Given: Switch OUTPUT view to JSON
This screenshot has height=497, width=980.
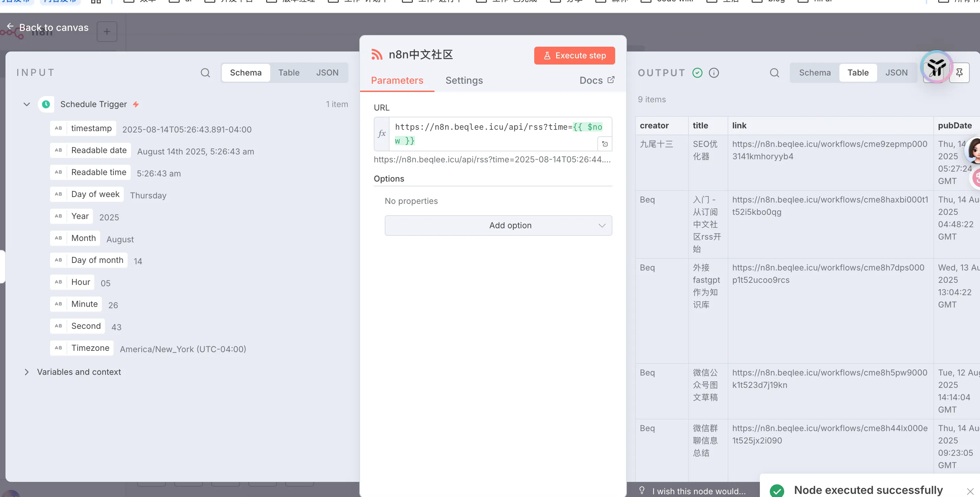Looking at the screenshot, I should 896,73.
